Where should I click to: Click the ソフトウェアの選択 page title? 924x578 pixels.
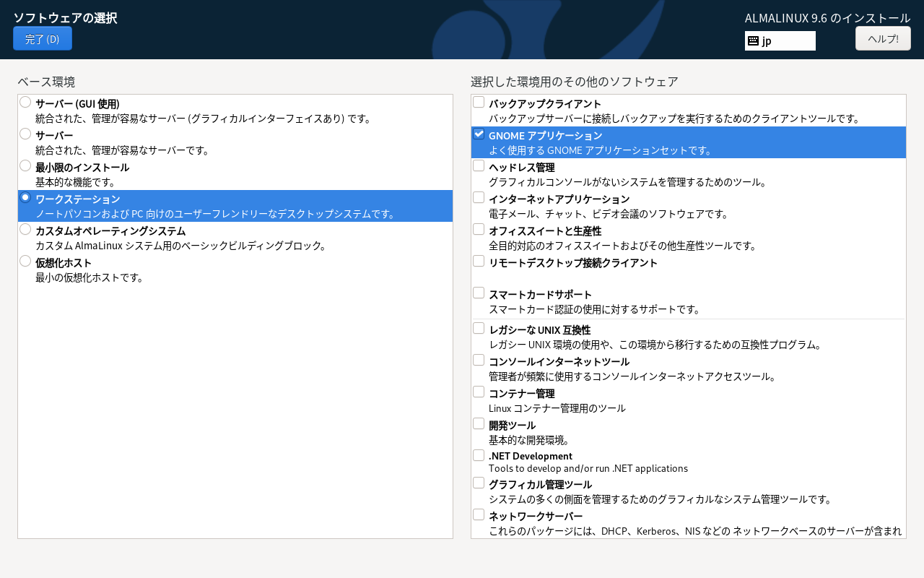(65, 18)
